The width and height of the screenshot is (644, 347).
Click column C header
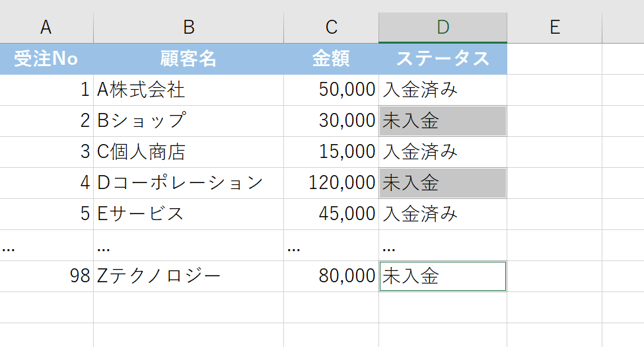pos(332,27)
